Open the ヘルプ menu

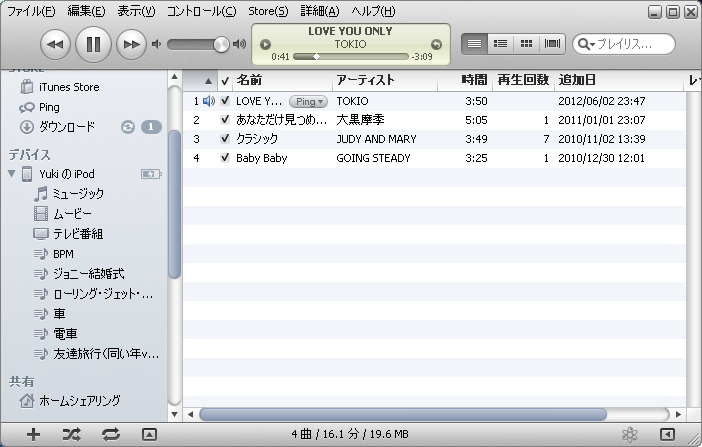click(x=373, y=11)
